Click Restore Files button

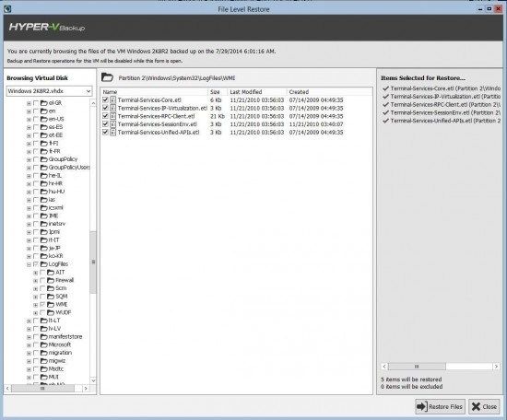click(x=440, y=406)
